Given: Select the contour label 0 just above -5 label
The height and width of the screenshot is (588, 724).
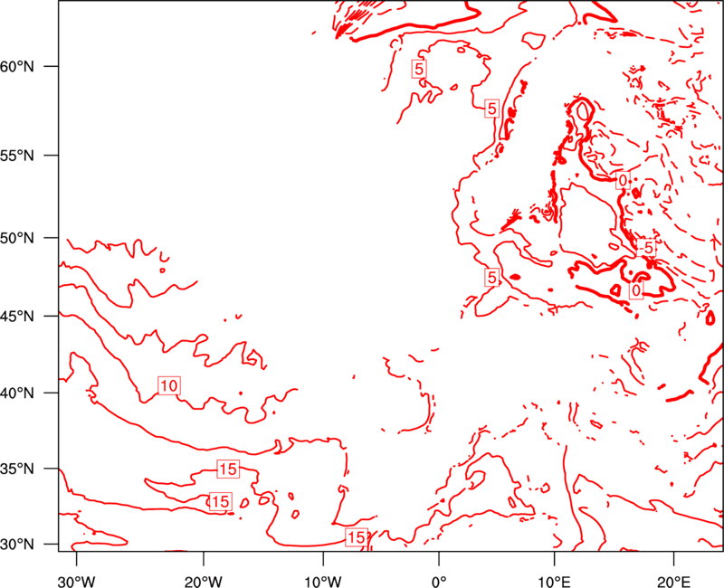Looking at the screenshot, I should point(623,180).
